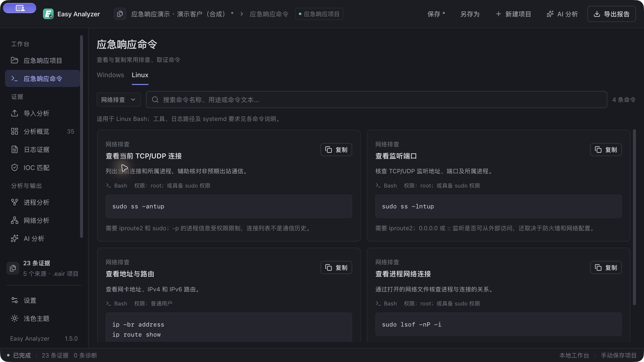Open 进程分析 page
The image size is (644, 362).
(x=42, y=202)
